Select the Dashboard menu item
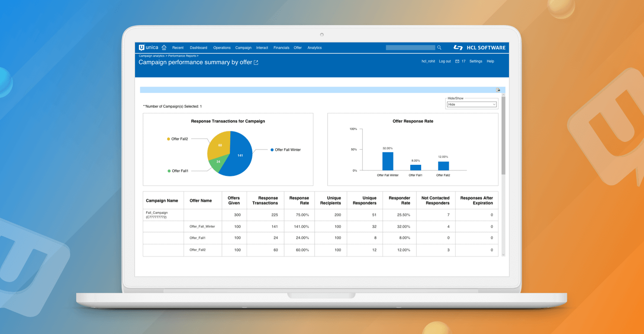The height and width of the screenshot is (334, 644). 198,48
